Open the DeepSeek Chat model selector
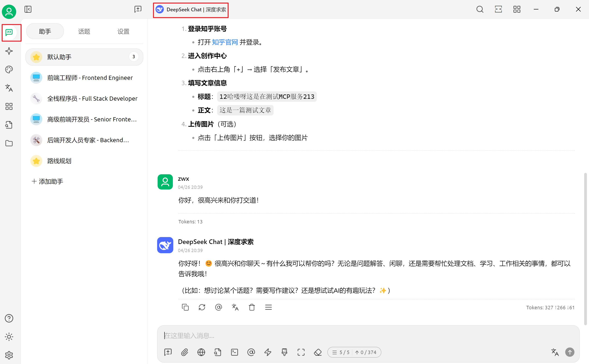 point(191,10)
